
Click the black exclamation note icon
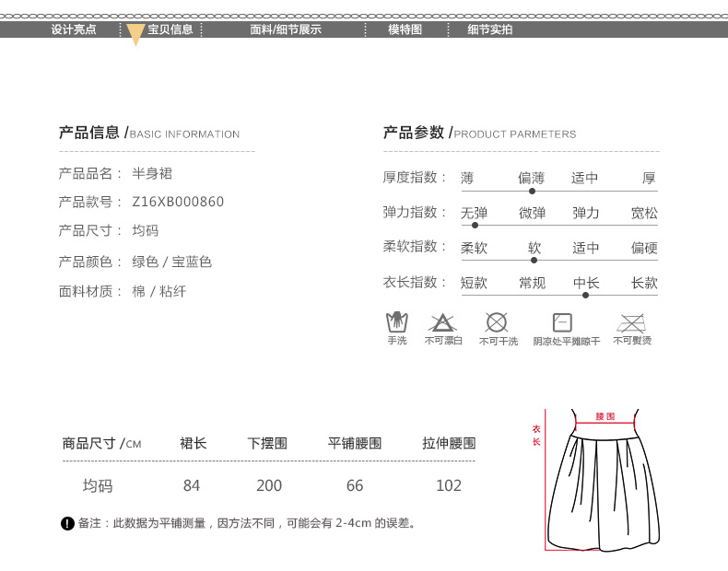point(67,524)
